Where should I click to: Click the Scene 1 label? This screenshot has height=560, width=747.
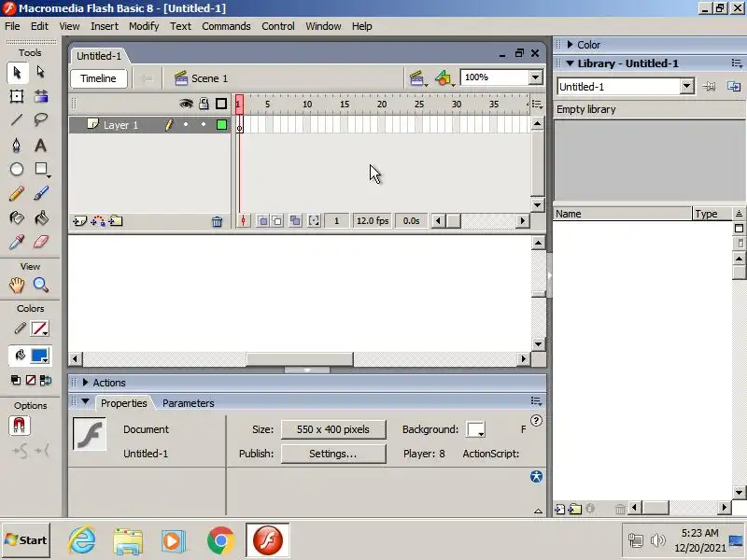tap(209, 78)
